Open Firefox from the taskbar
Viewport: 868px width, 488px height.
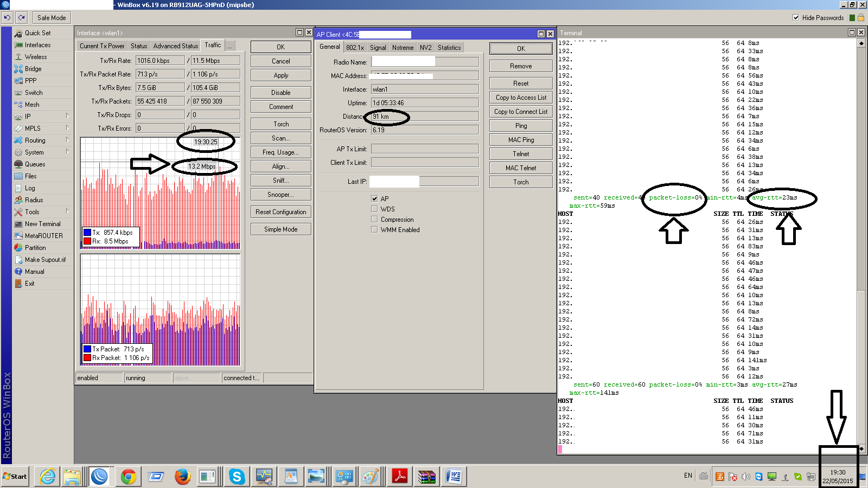tap(183, 477)
